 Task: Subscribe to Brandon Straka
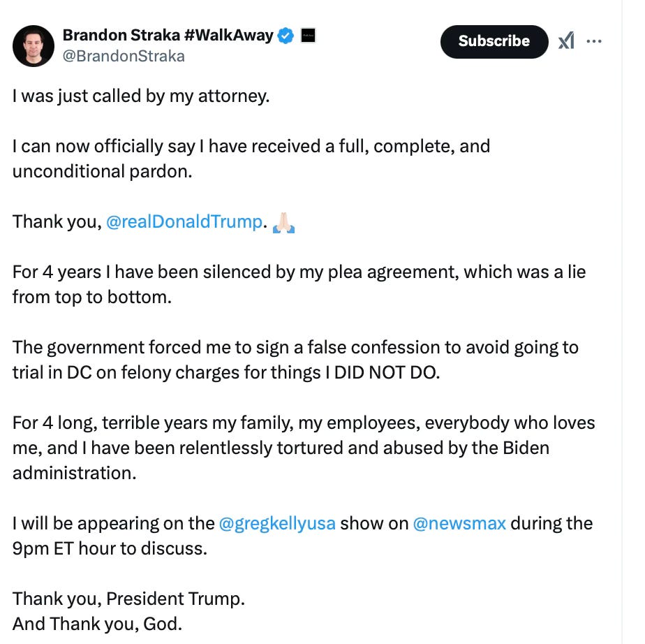click(494, 42)
